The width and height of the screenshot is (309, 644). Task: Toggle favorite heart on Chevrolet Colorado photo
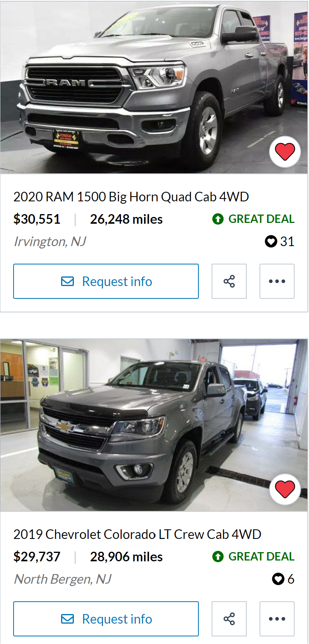285,489
